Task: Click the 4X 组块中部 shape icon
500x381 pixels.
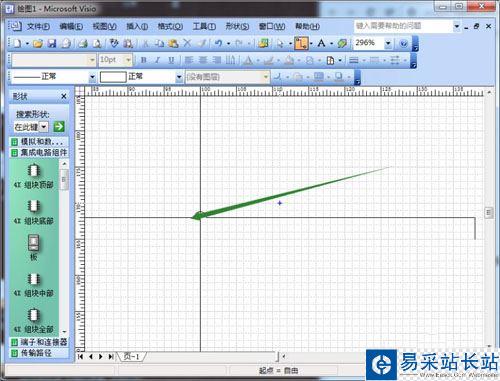Action: 33,279
